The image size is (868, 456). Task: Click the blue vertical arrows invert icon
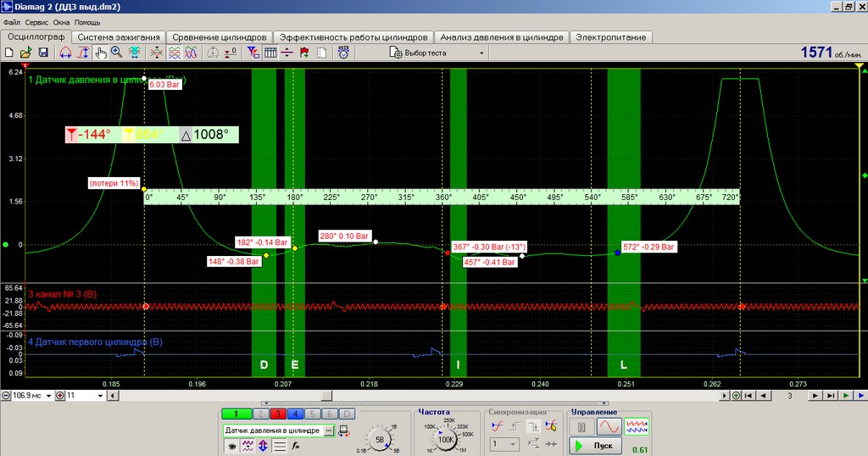(x=263, y=446)
